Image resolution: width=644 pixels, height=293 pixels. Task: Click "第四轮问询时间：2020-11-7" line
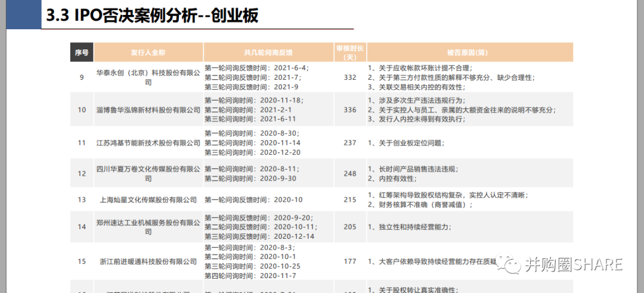click(x=250, y=275)
